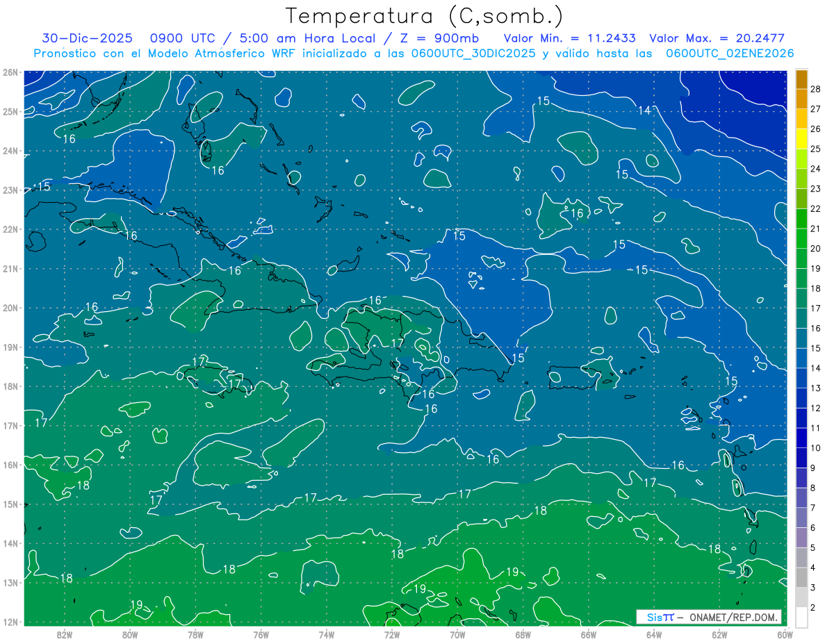The image size is (834, 644).
Task: Click the "66W" longitude axis label
Action: (x=589, y=634)
